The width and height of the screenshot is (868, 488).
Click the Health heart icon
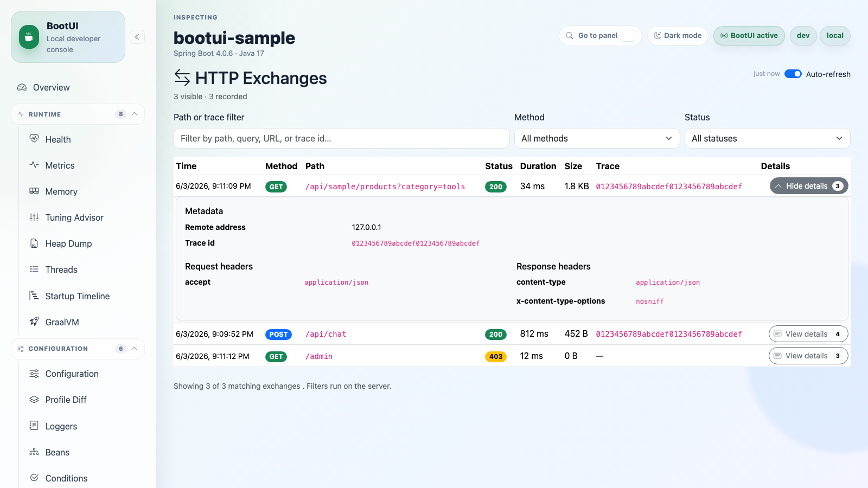tap(34, 139)
